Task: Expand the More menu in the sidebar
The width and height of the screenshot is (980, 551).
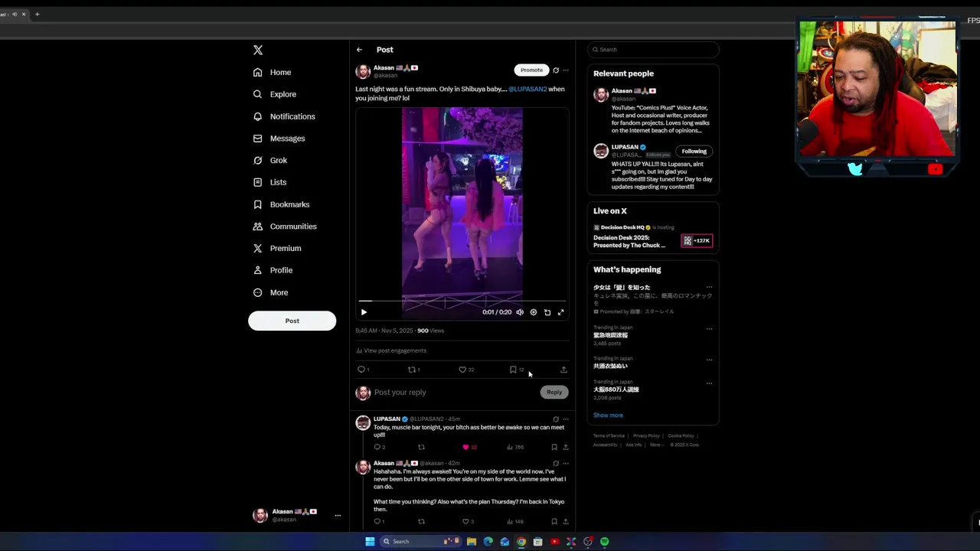Action: (x=271, y=292)
